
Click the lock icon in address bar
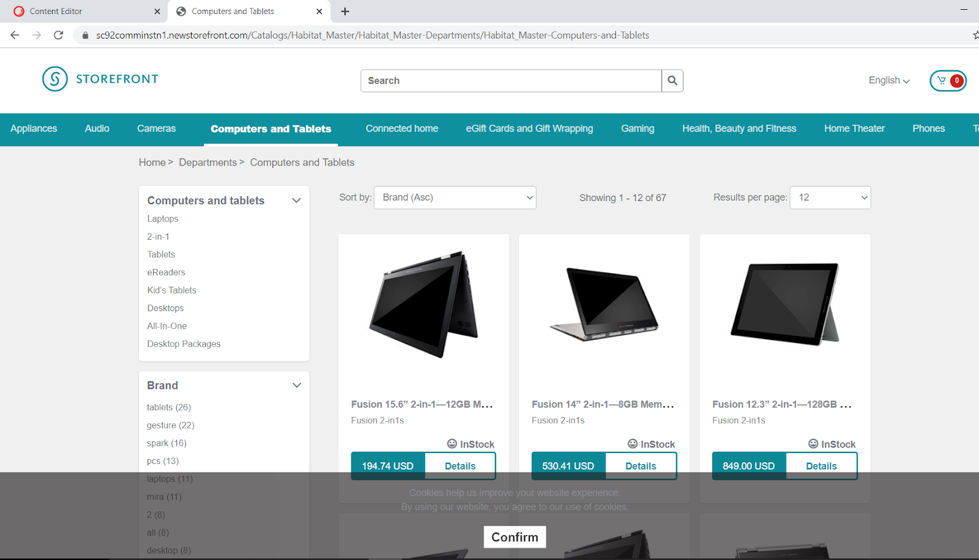pos(86,35)
